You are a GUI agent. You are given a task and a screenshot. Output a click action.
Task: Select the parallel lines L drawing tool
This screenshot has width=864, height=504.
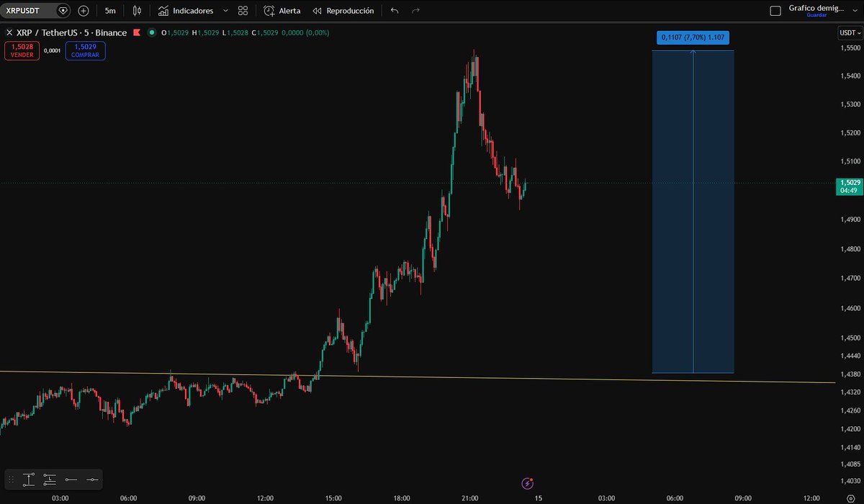click(50, 479)
